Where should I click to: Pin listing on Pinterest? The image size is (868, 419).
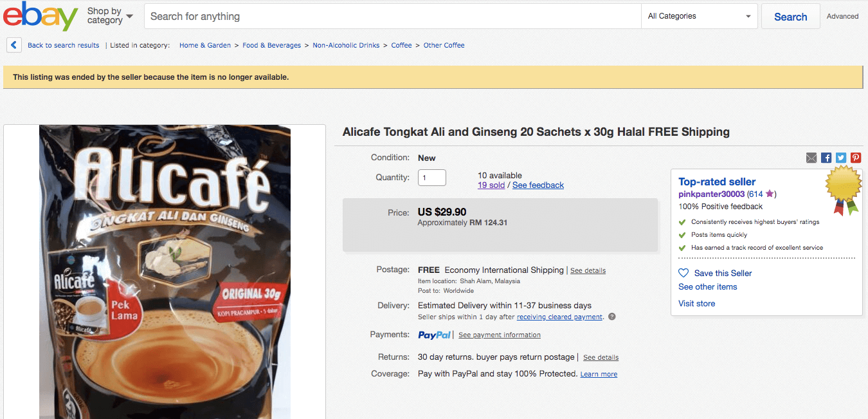coord(856,158)
